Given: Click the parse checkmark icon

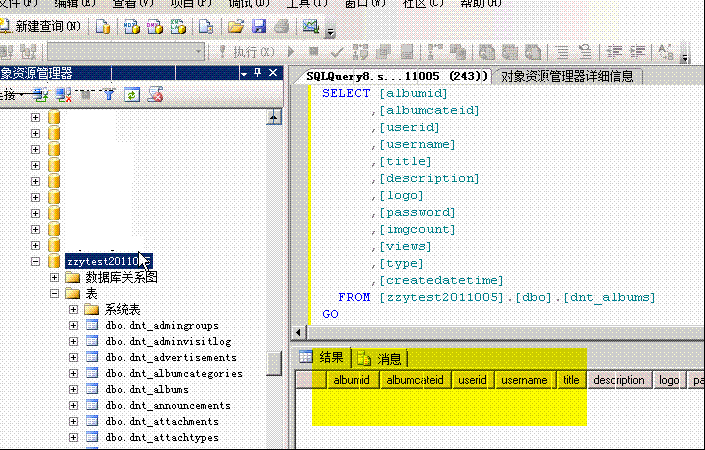Looking at the screenshot, I should [337, 53].
